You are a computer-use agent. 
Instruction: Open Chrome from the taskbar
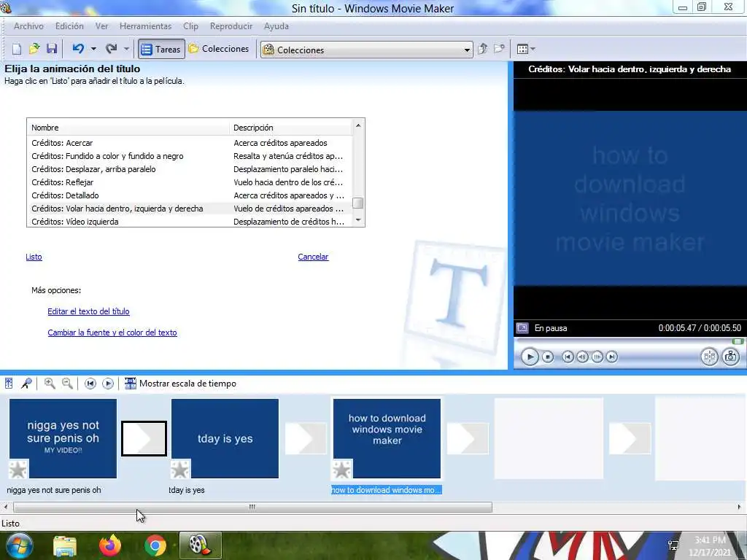tap(155, 545)
